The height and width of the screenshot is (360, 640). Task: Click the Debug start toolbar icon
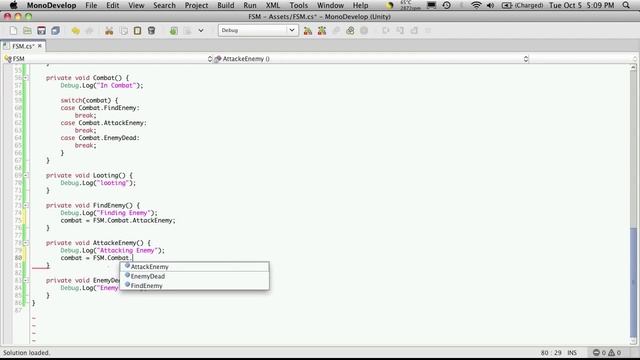pos(350,31)
